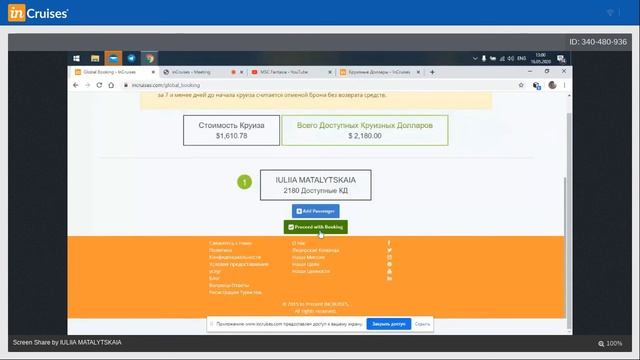Screen dimensions: 640x360
Task: Open the notification center icon
Action: [561, 59]
